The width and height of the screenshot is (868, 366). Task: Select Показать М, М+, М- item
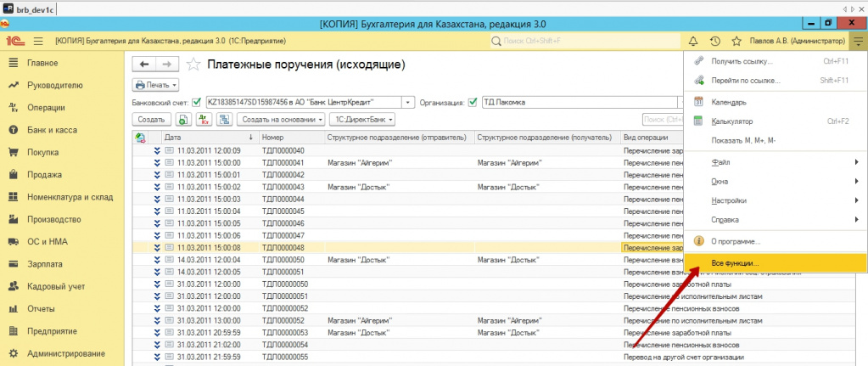point(776,141)
